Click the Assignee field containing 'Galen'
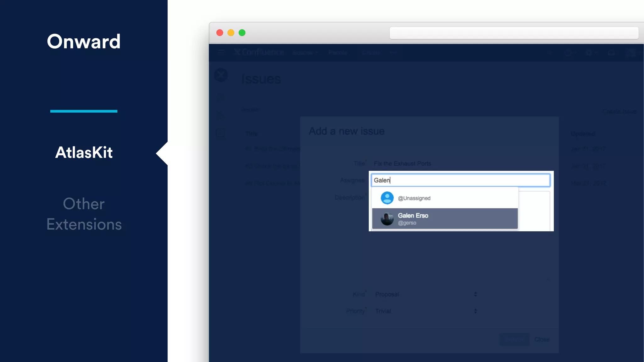644x362 pixels. [x=460, y=180]
